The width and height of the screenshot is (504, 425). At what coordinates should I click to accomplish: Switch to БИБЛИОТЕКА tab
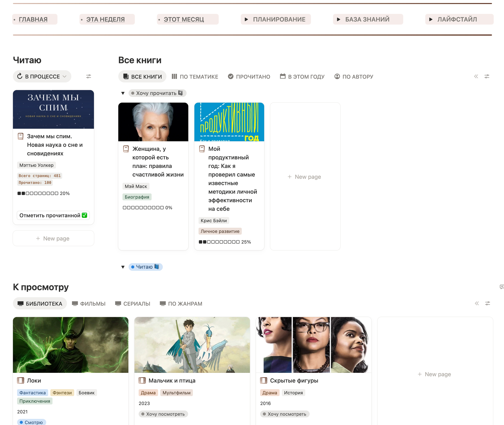(40, 303)
